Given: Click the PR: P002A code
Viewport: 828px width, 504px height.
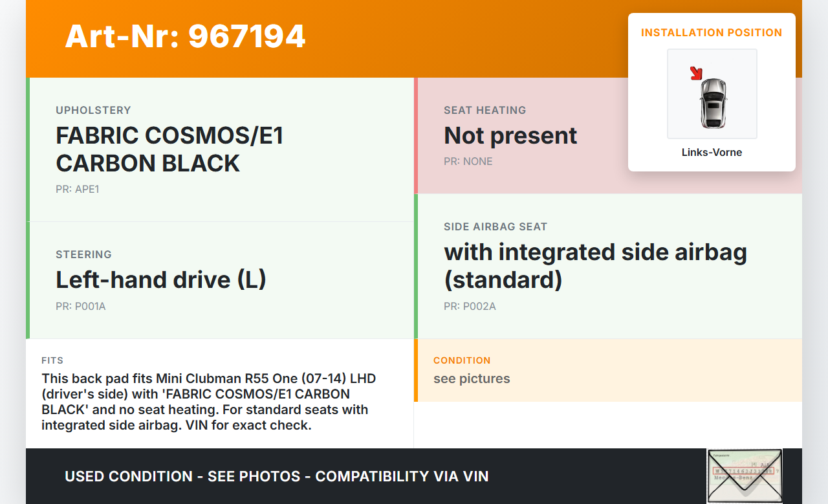Looking at the screenshot, I should pyautogui.click(x=470, y=307).
